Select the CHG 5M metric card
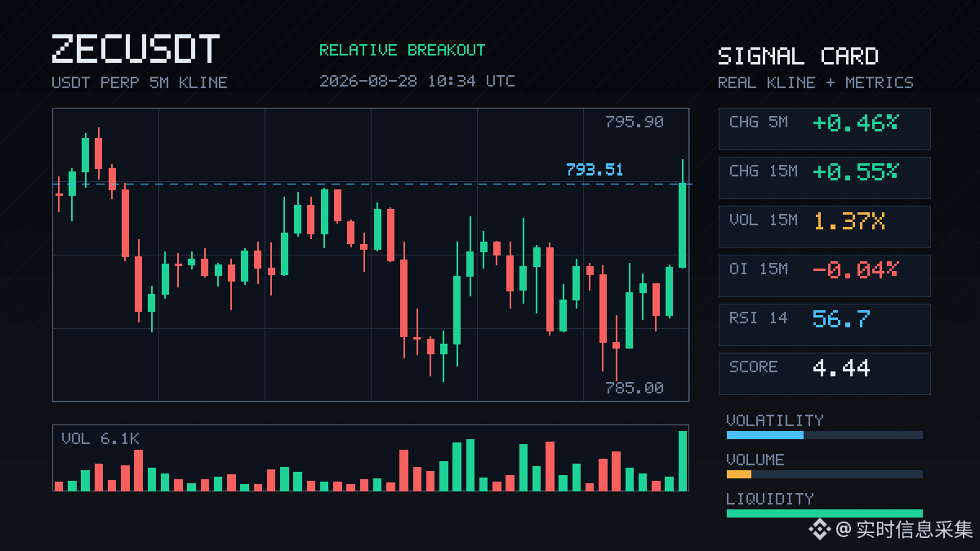 coord(824,129)
